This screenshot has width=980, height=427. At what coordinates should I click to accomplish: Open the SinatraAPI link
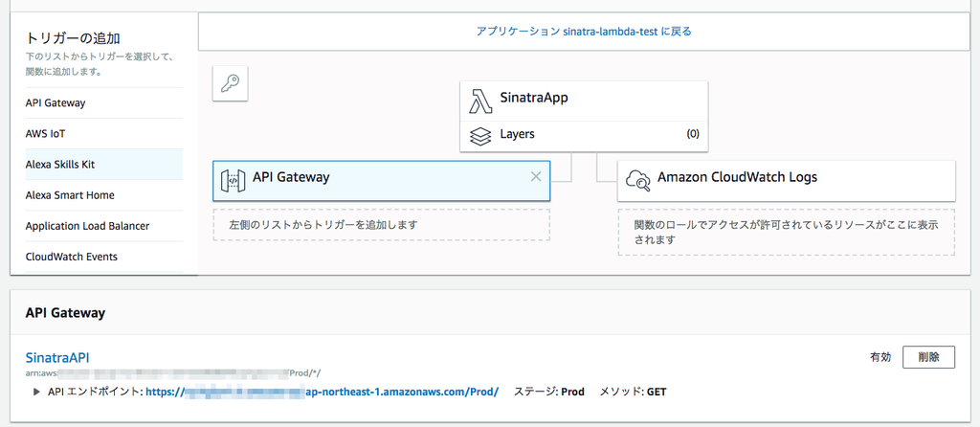pos(57,358)
